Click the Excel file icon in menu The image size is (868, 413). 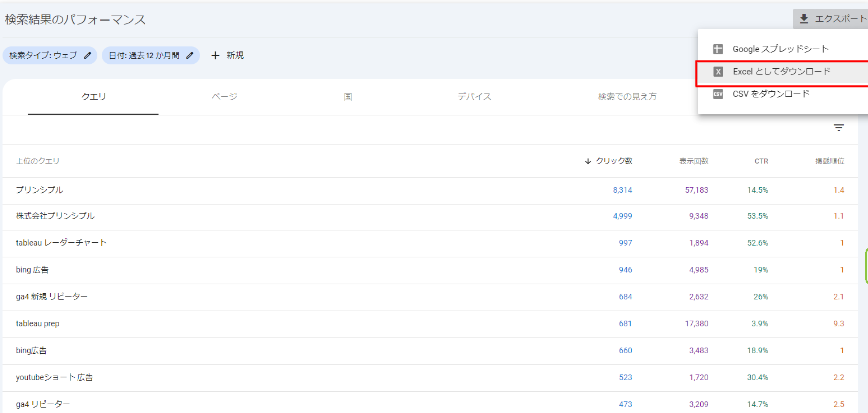click(x=717, y=72)
